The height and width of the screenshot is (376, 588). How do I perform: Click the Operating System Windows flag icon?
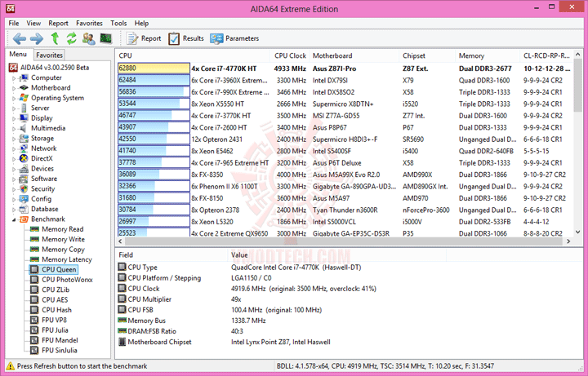[24, 98]
